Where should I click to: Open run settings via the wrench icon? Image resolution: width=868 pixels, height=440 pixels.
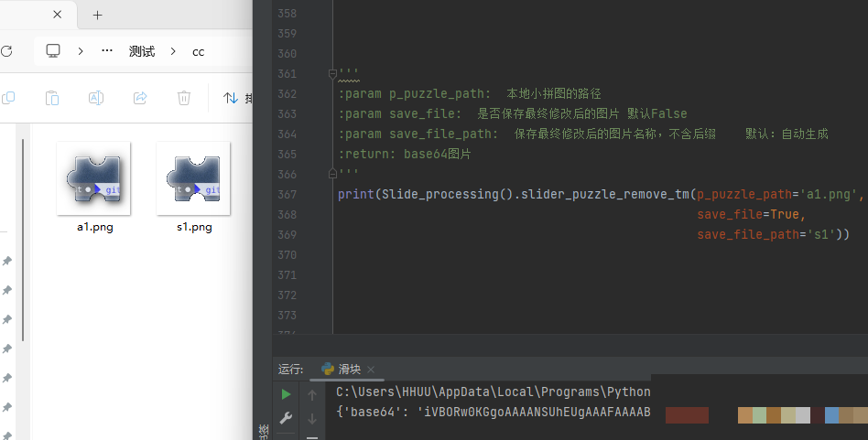tap(287, 418)
